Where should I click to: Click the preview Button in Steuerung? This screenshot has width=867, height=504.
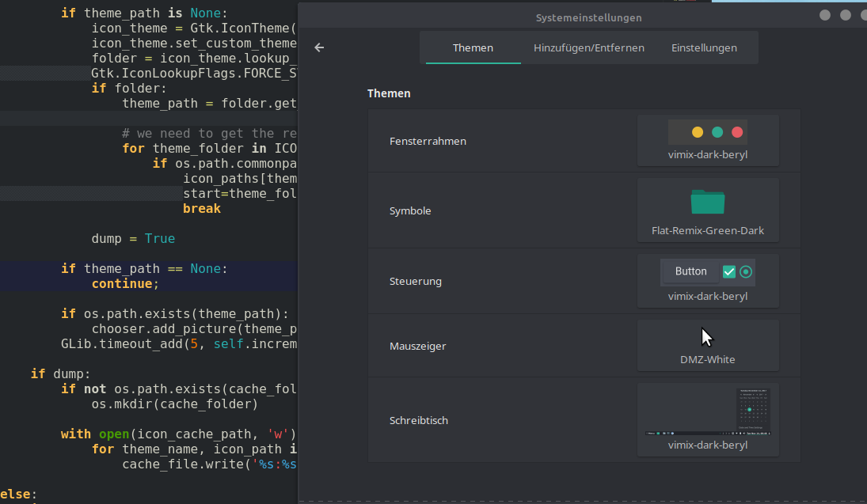[x=690, y=271]
